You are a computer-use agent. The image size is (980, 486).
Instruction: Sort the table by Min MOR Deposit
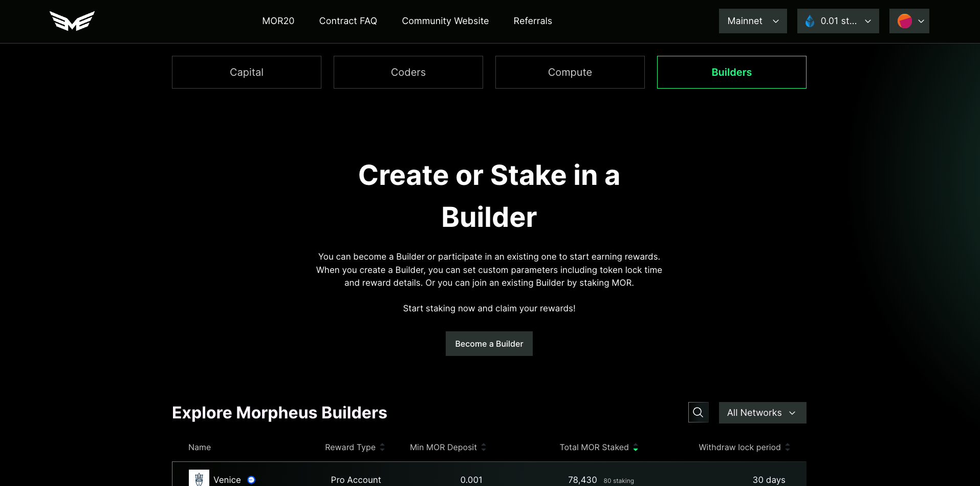point(448,447)
